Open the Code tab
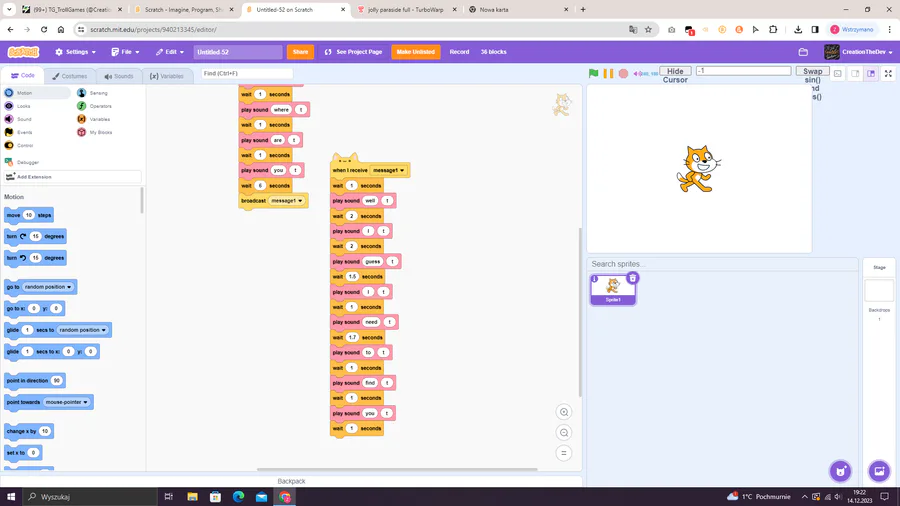Screen dimensions: 900x506 point(23,75)
